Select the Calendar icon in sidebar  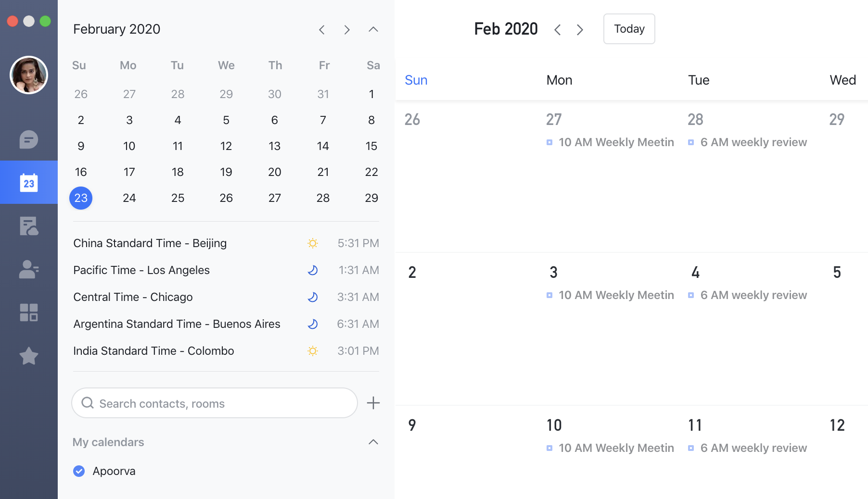pyautogui.click(x=29, y=183)
